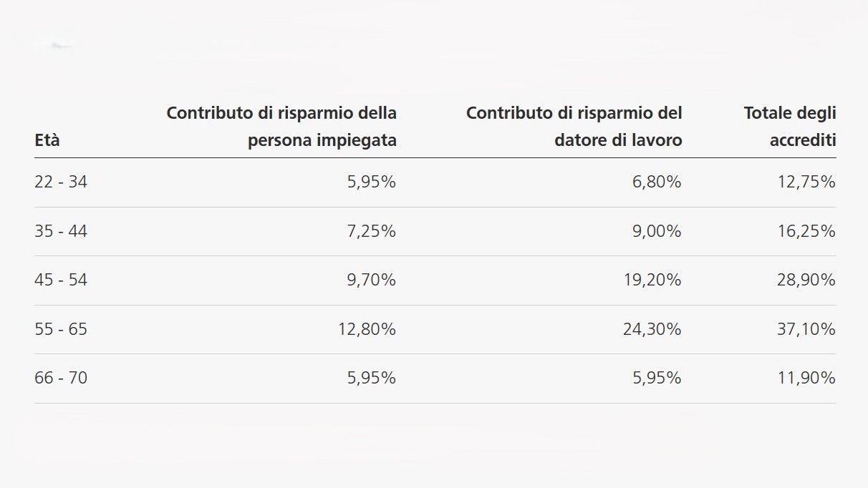Click the "Età" column header
Screen dimensions: 868x488
pyautogui.click(x=47, y=141)
